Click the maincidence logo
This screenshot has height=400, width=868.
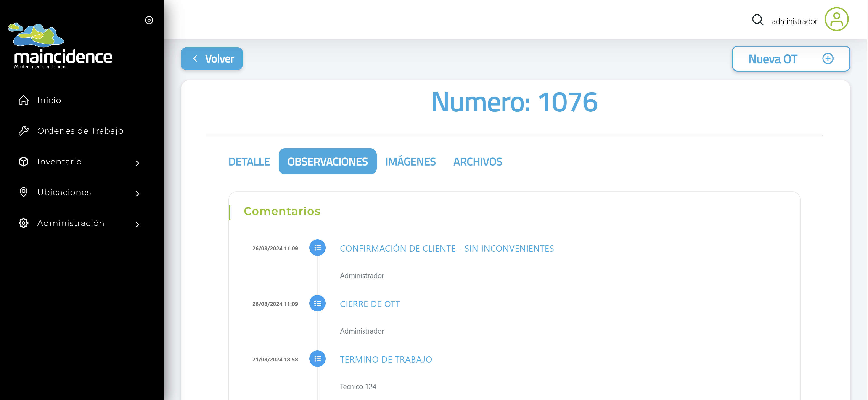pyautogui.click(x=61, y=46)
